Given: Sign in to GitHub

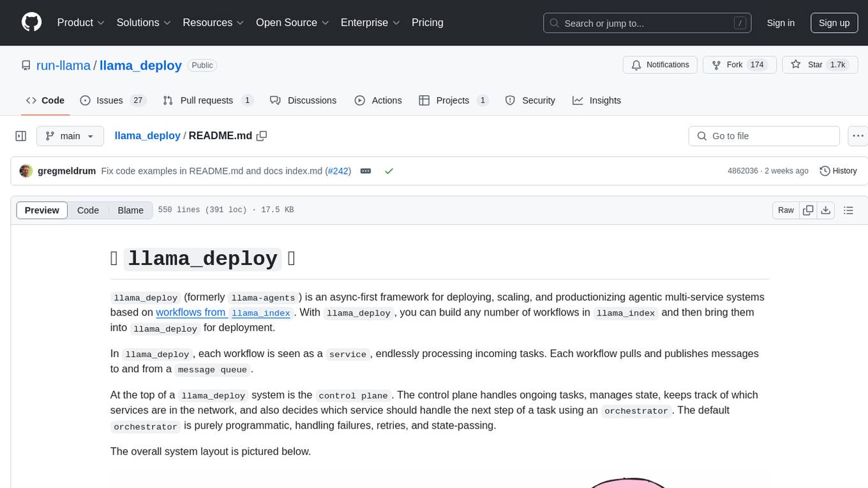Looking at the screenshot, I should point(781,23).
